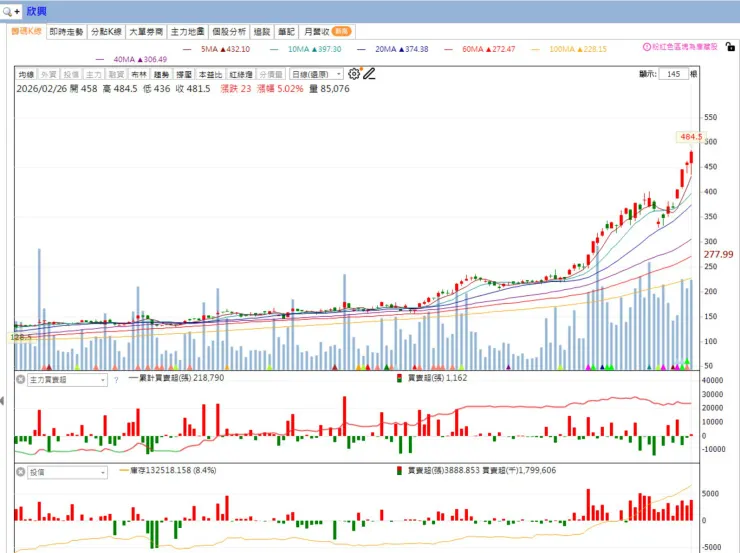
Task: Click the 漲幅 5.02% value
Action: (x=280, y=89)
